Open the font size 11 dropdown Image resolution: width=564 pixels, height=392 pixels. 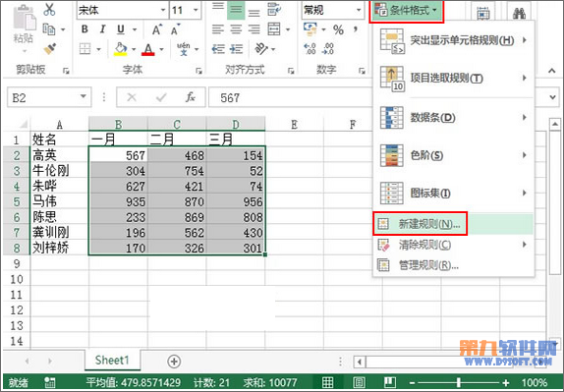coord(197,10)
